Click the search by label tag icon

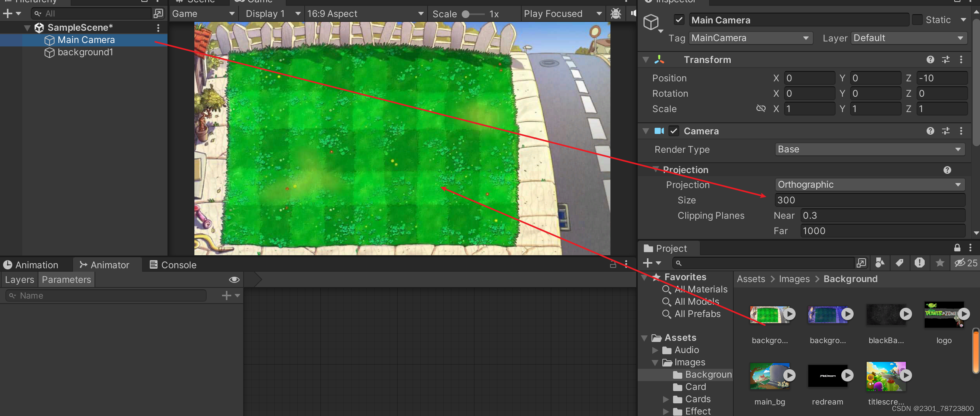[899, 263]
